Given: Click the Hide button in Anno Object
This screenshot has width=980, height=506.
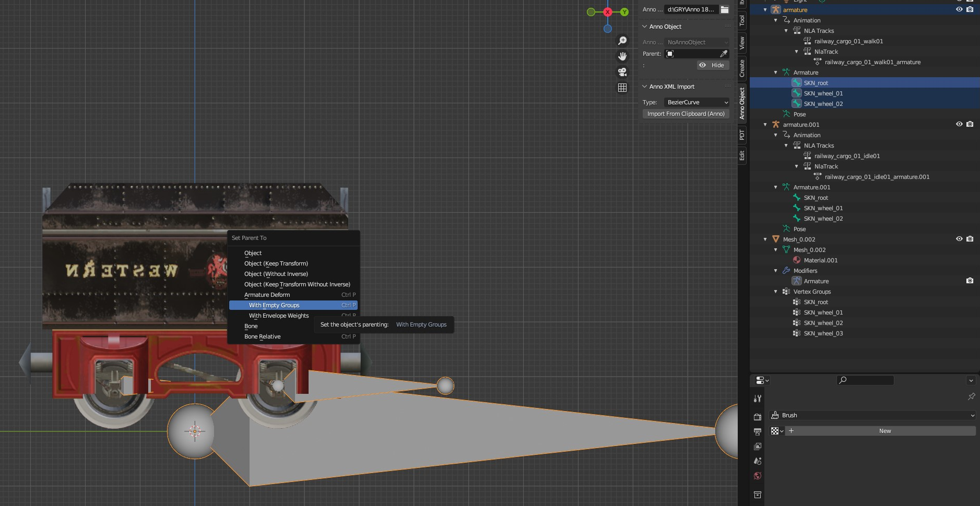Looking at the screenshot, I should pyautogui.click(x=713, y=65).
